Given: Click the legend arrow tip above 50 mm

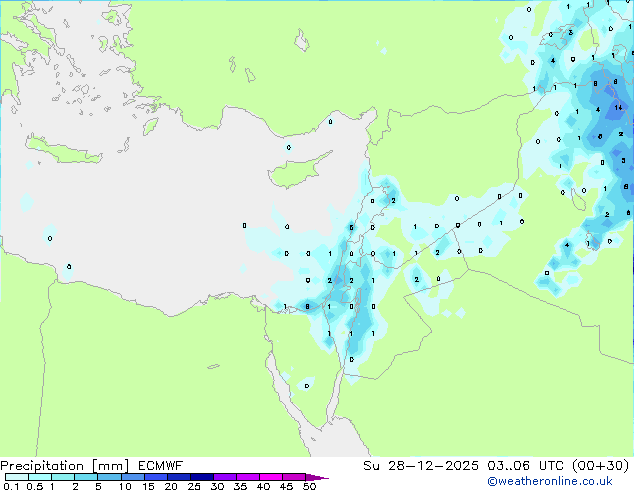Looking at the screenshot, I should tap(317, 477).
